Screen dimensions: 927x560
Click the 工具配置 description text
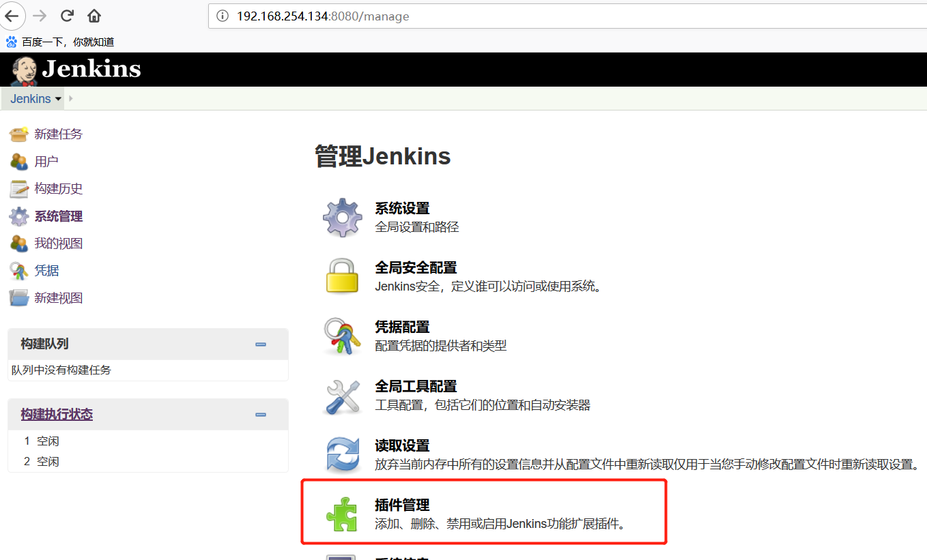(483, 405)
